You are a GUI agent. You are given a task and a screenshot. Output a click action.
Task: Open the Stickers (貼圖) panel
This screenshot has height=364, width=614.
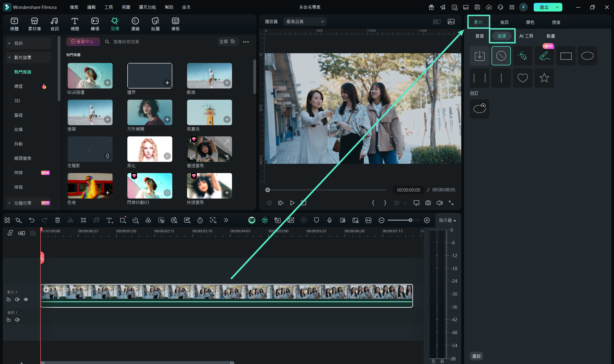coord(155,24)
